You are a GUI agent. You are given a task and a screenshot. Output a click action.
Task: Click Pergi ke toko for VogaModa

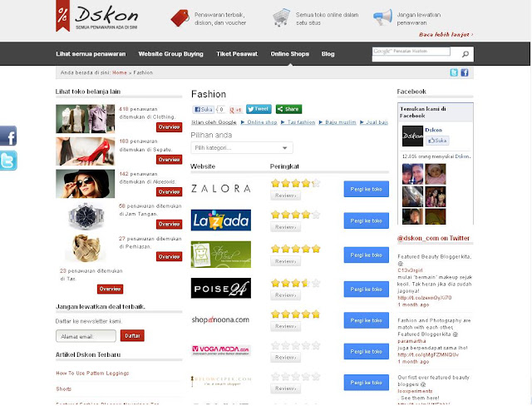pyautogui.click(x=367, y=351)
